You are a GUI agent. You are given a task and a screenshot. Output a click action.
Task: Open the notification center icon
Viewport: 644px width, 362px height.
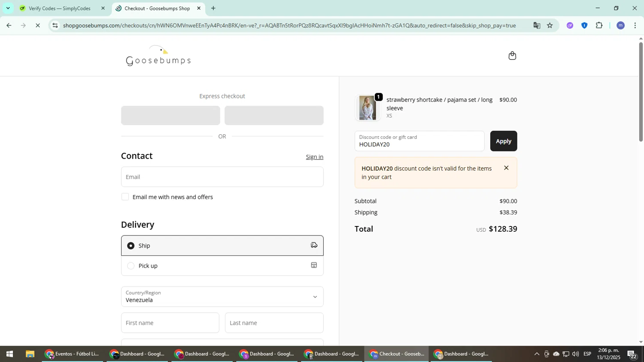tap(633, 354)
